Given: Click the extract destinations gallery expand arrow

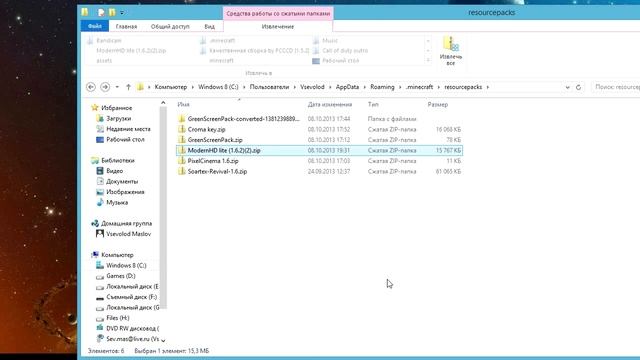Looking at the screenshot, I should coord(428,60).
